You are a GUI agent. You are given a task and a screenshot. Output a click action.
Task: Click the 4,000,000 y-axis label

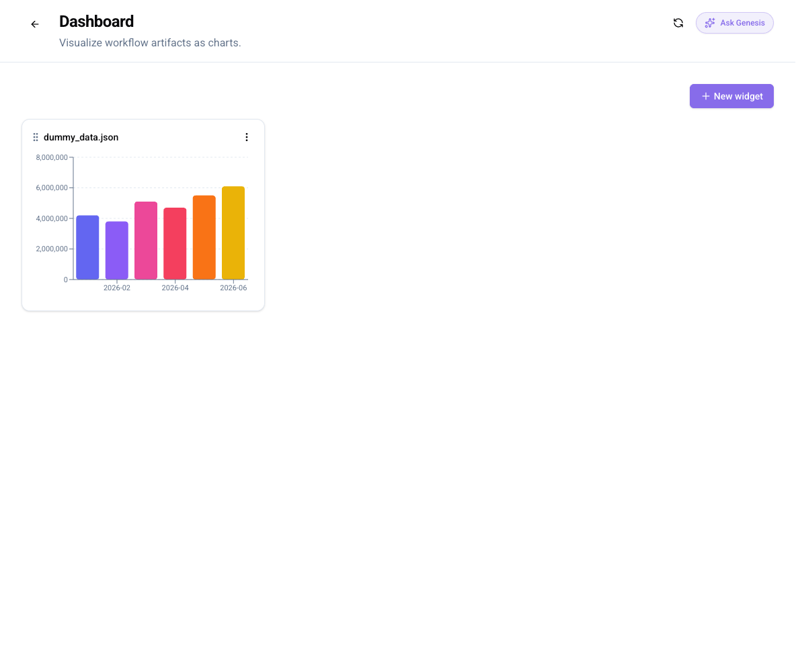coord(52,218)
